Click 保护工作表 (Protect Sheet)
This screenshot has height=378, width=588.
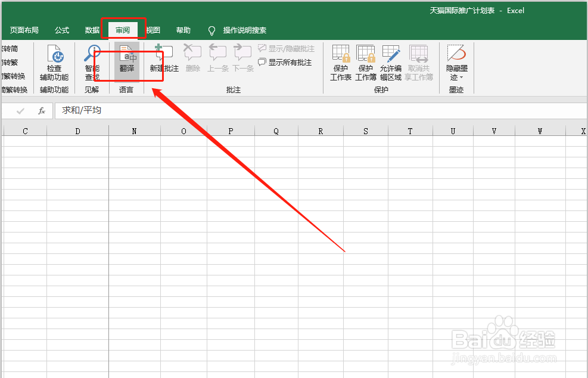point(340,63)
